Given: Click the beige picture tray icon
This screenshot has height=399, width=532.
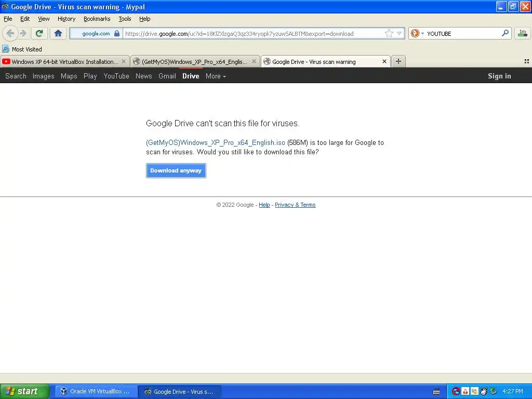Looking at the screenshot, I should 475,392.
